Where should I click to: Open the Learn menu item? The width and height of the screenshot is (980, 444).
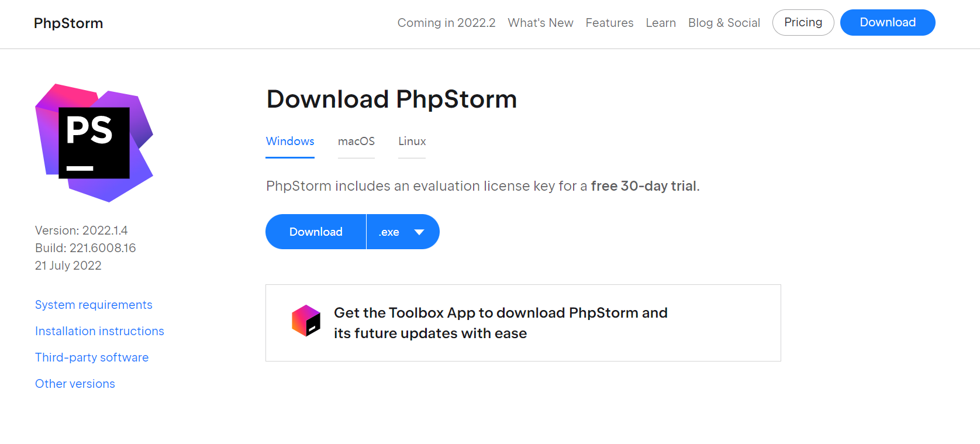(x=661, y=23)
